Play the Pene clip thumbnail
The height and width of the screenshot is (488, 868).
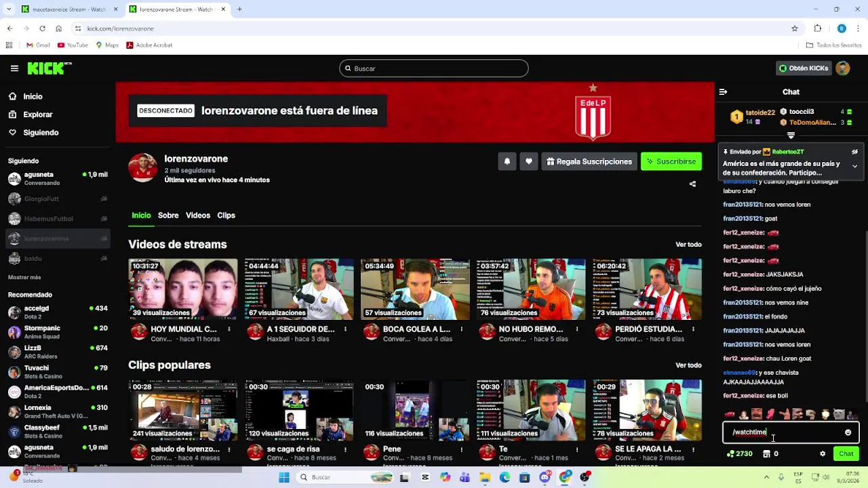click(415, 410)
